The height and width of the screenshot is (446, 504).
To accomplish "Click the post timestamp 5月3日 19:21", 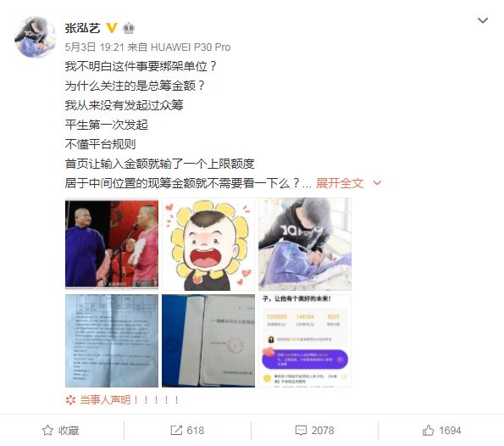I will [x=95, y=47].
